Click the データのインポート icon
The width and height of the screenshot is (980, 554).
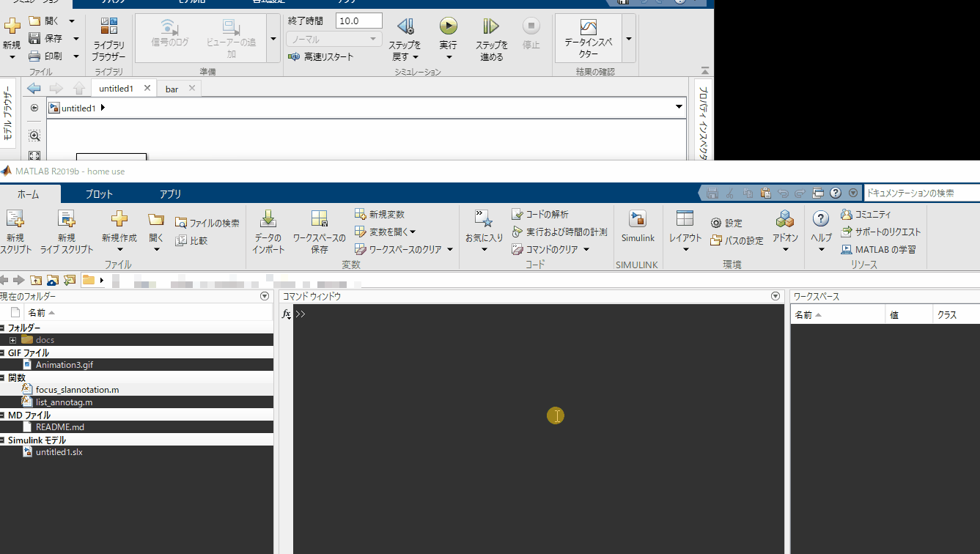click(268, 218)
